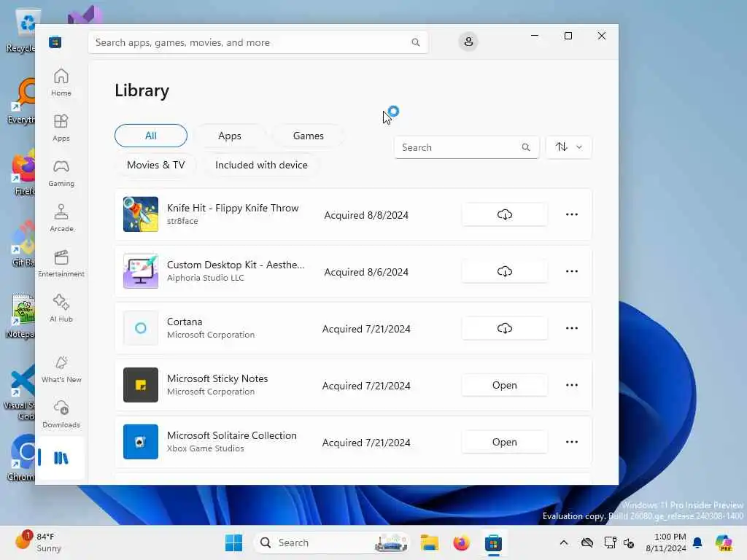Image resolution: width=747 pixels, height=560 pixels.
Task: Click Microsoft Solitaire Collection title text
Action: coord(231,435)
